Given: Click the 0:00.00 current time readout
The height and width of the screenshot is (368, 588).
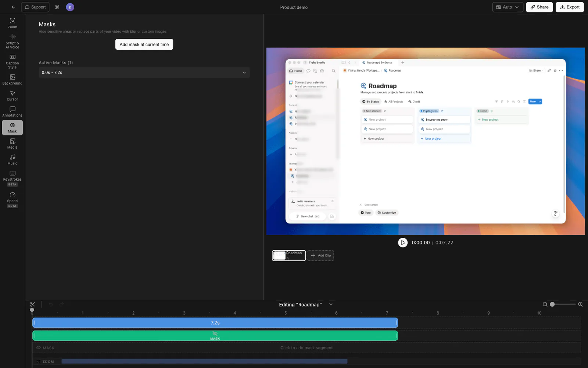Looking at the screenshot, I should pyautogui.click(x=421, y=243).
